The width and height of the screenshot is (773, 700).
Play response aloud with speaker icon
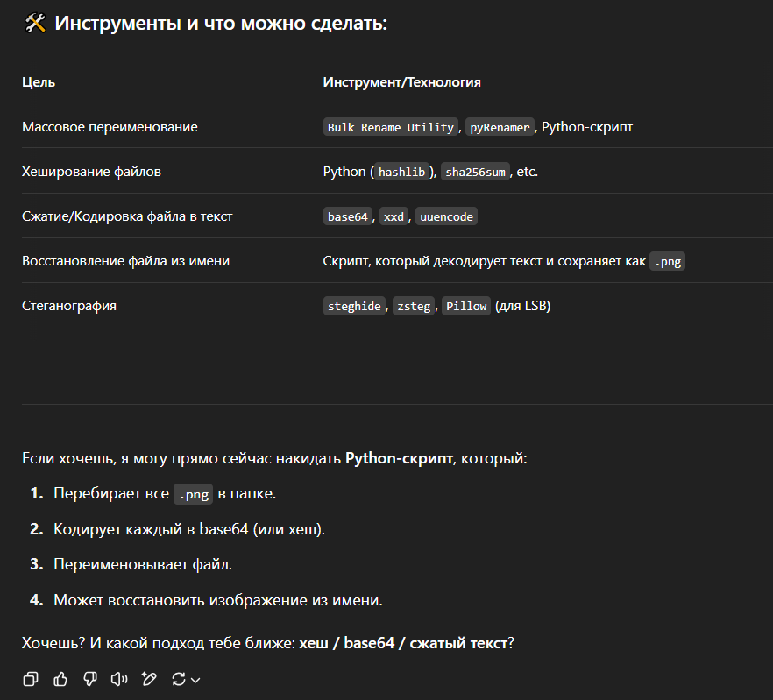(x=119, y=679)
